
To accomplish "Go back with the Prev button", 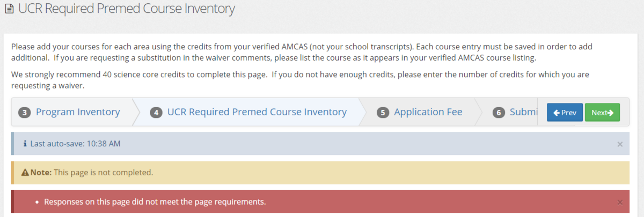I will pos(565,113).
